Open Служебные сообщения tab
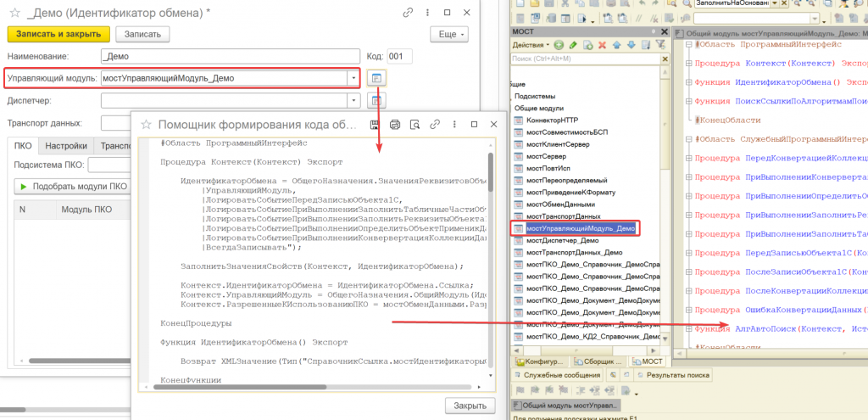868x420 pixels. pyautogui.click(x=558, y=375)
